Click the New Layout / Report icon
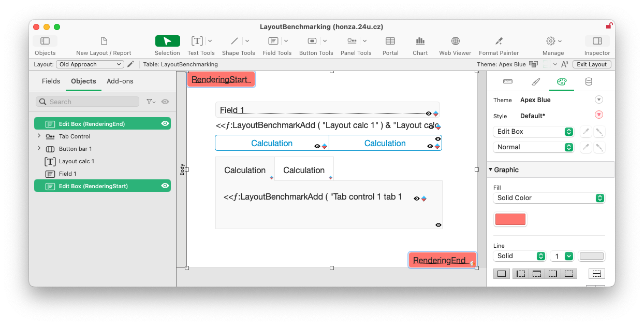Screen dimensions: 644x325 click(104, 41)
